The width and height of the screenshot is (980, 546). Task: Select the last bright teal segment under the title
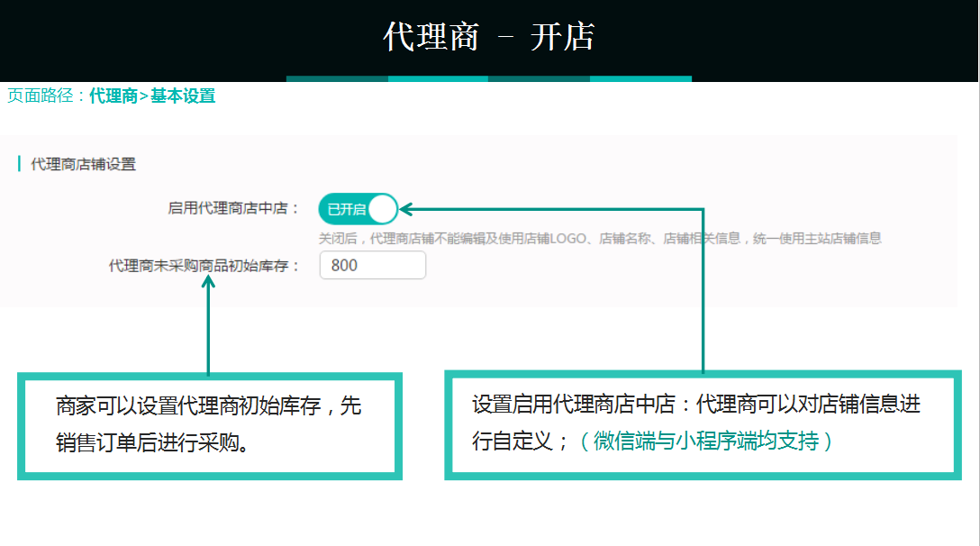640,79
